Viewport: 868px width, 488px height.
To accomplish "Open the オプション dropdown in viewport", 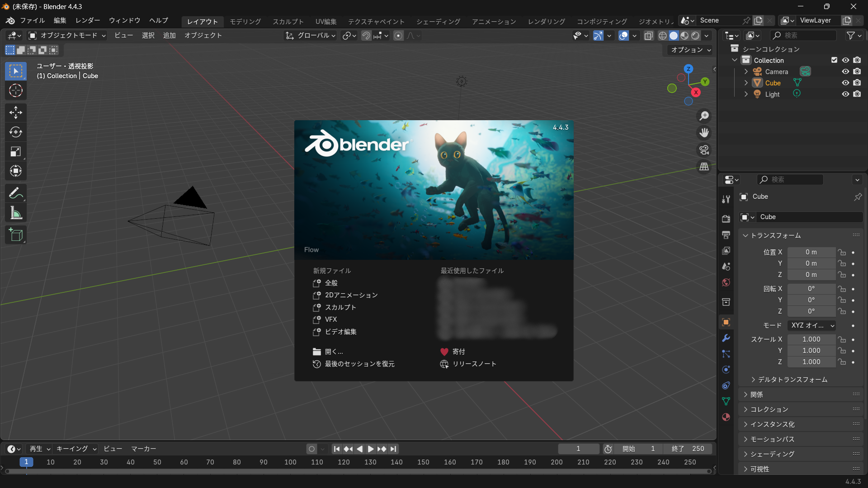I will coord(691,50).
